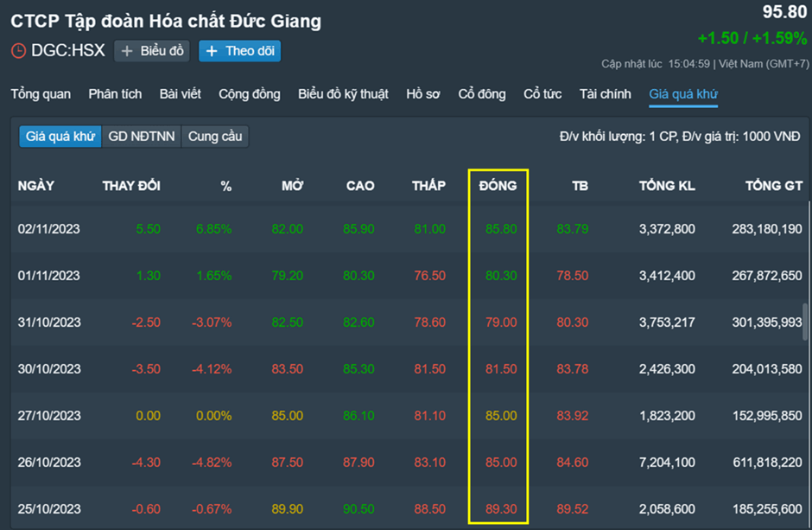The width and height of the screenshot is (812, 530).
Task: Click total value 283,180,190
Action: point(767,229)
